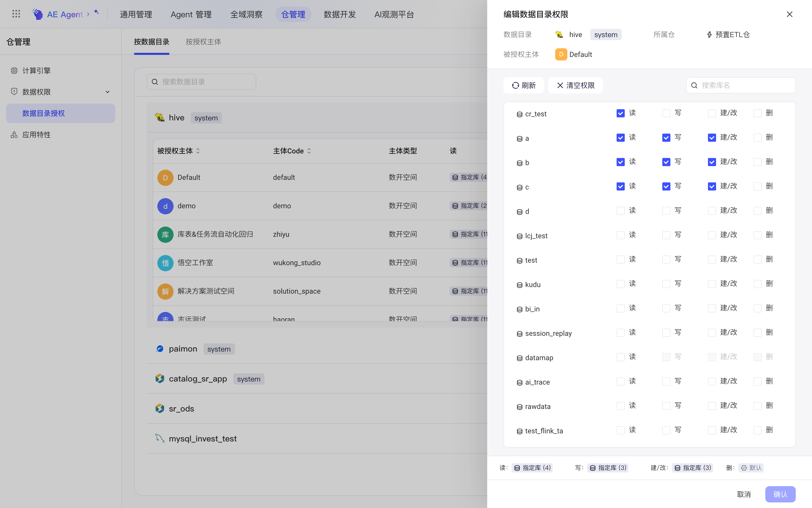
Task: Click the sparkle icon beside AE Agent
Action: [96, 12]
